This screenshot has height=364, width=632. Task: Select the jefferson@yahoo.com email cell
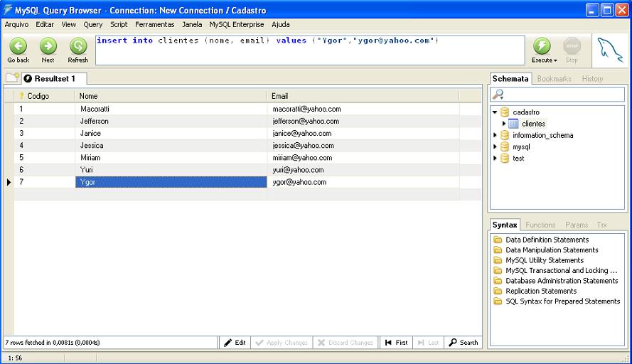(363, 121)
